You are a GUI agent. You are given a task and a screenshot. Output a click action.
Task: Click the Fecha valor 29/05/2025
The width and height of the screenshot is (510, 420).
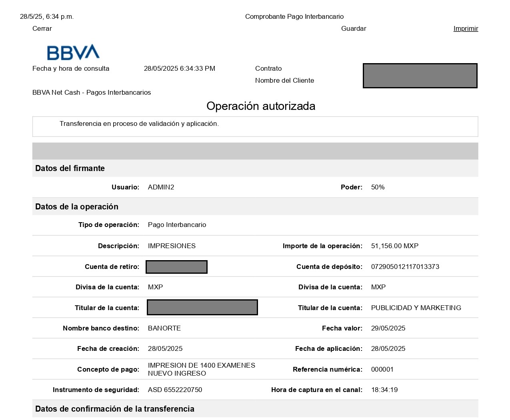click(388, 328)
